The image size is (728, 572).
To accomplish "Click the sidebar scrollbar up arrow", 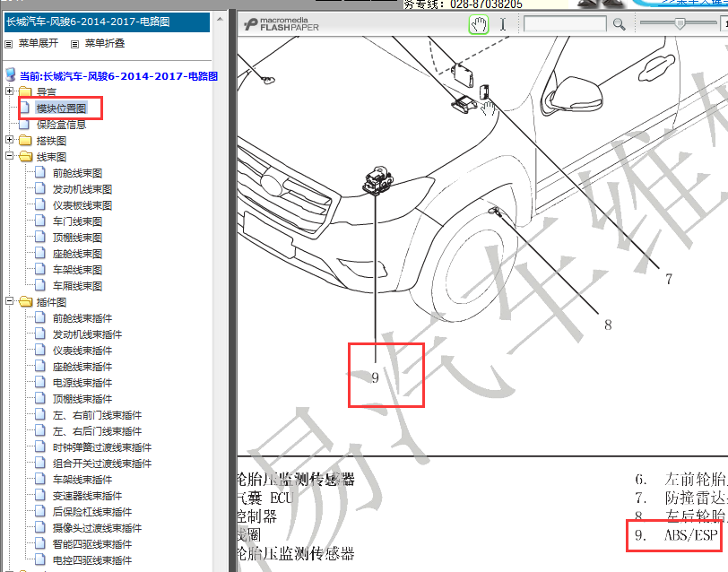I will pyautogui.click(x=220, y=20).
